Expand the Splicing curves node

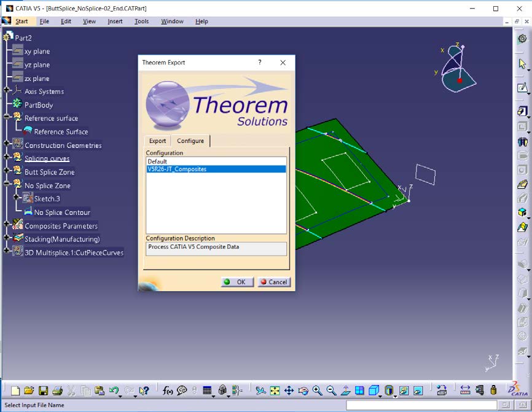tap(6, 157)
